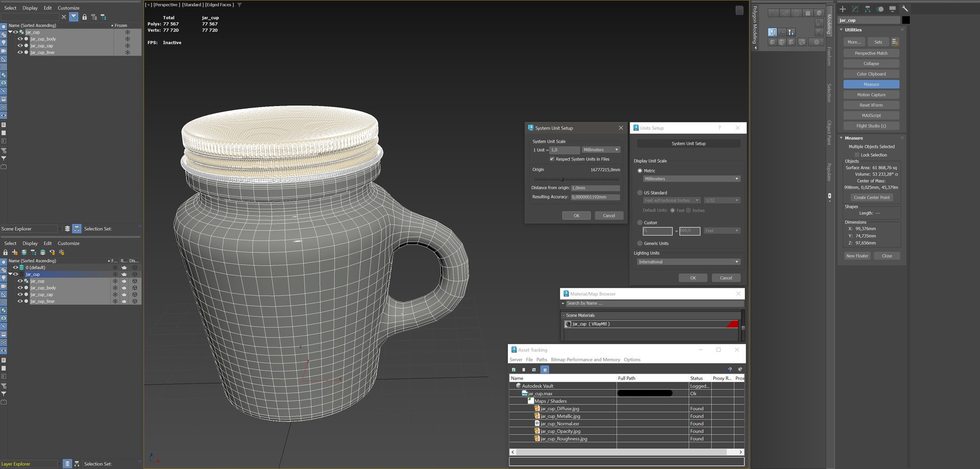Viewport: 980px width, 469px height.
Task: Collapse the Measure rollout
Action: (841, 138)
